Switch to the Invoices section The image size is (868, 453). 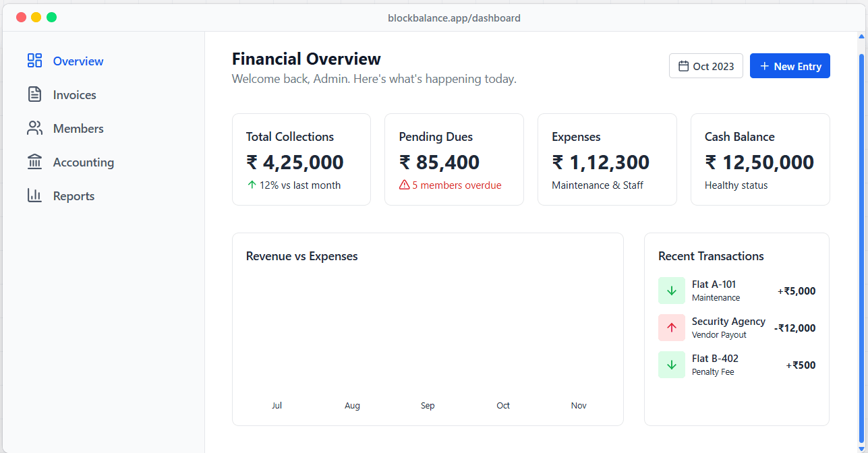pos(74,94)
